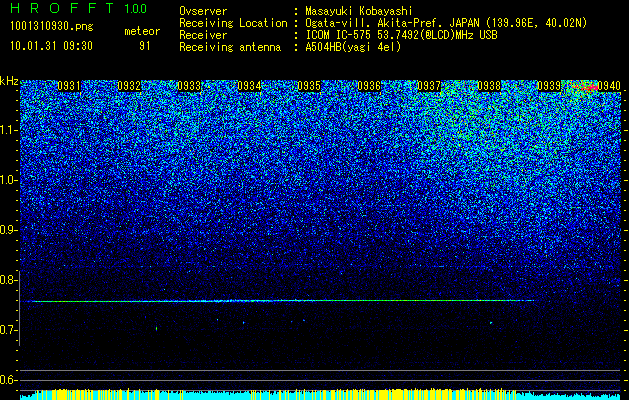Viewport: 629px width, 400px height.
Task: Click the 1.1 kHz axis tick label
Action: click(x=9, y=130)
